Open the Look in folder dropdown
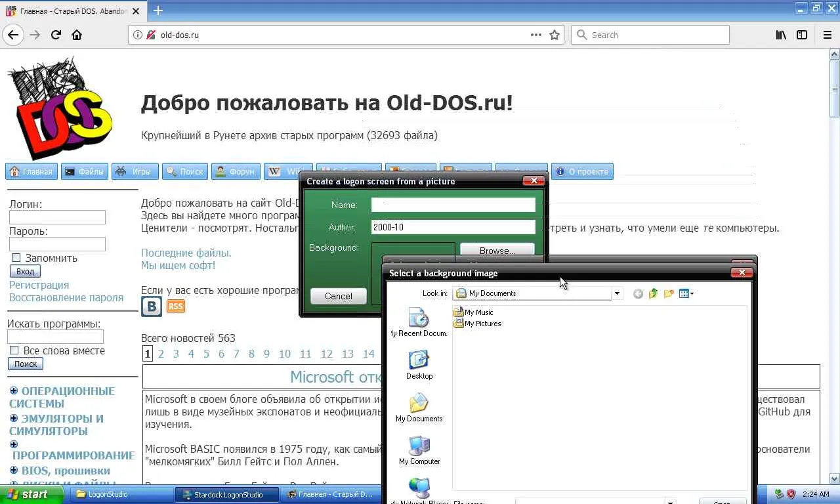The height and width of the screenshot is (504, 840). (x=617, y=293)
